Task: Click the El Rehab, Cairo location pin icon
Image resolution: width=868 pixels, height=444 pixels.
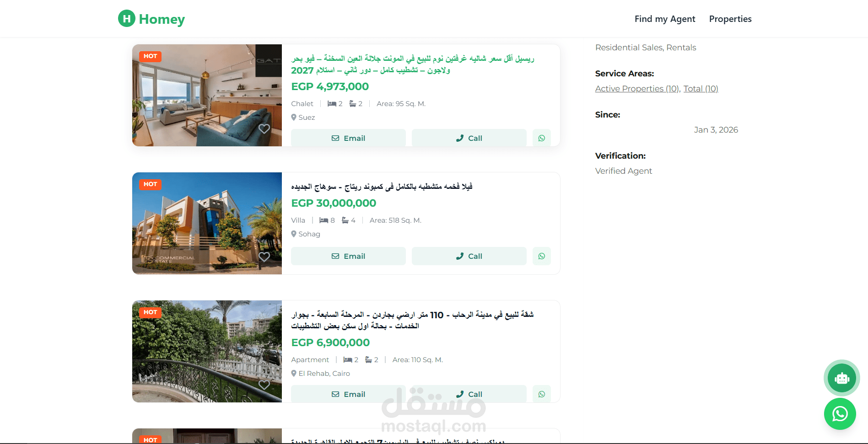Action: 294,374
